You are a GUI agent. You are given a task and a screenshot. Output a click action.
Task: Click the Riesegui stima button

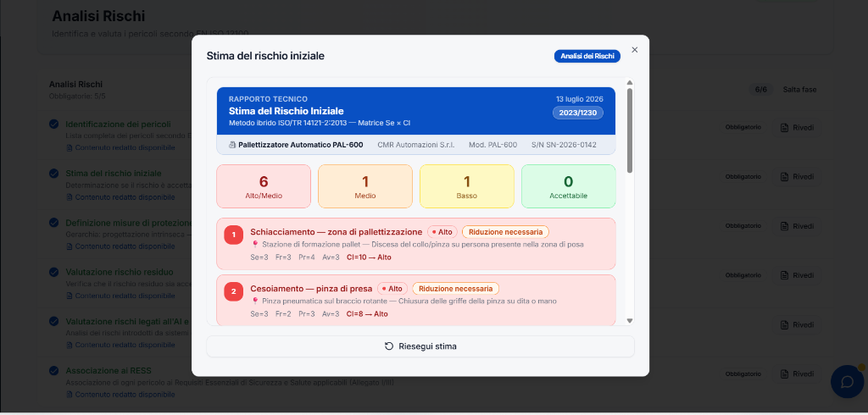click(x=420, y=346)
